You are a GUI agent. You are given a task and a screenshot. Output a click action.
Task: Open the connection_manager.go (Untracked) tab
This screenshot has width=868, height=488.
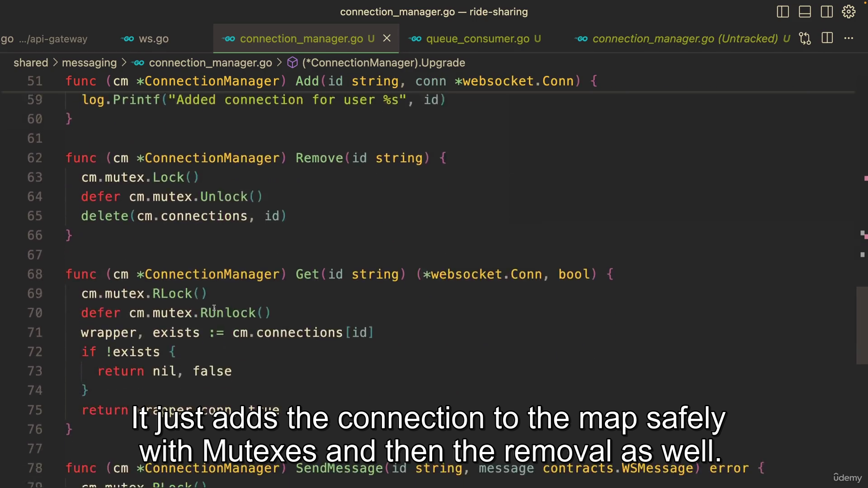(684, 39)
